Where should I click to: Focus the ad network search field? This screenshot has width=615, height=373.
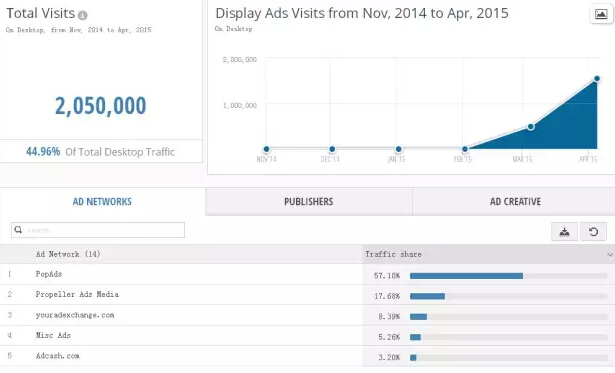coord(98,230)
